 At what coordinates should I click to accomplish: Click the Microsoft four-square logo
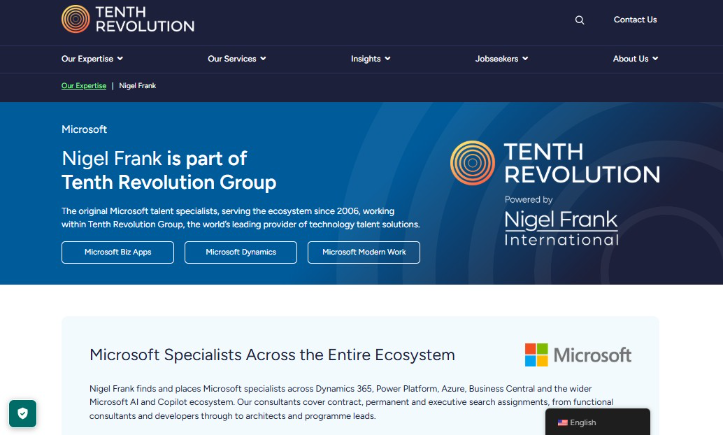coord(536,355)
